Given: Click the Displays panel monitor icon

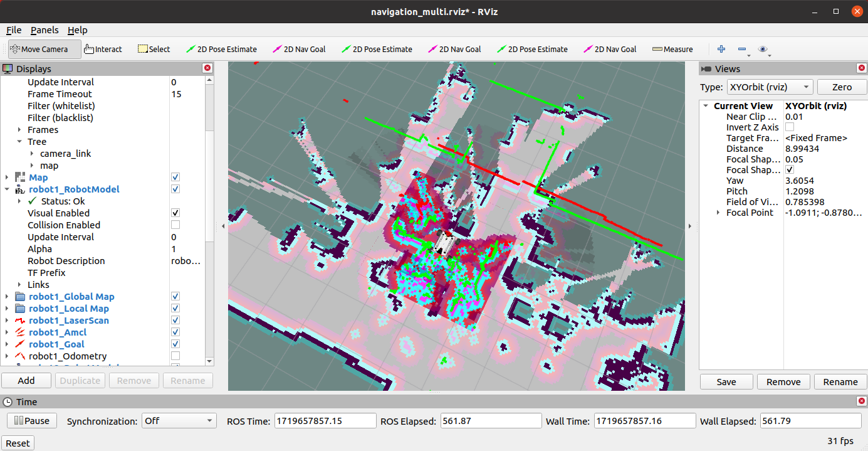Looking at the screenshot, I should tap(8, 68).
